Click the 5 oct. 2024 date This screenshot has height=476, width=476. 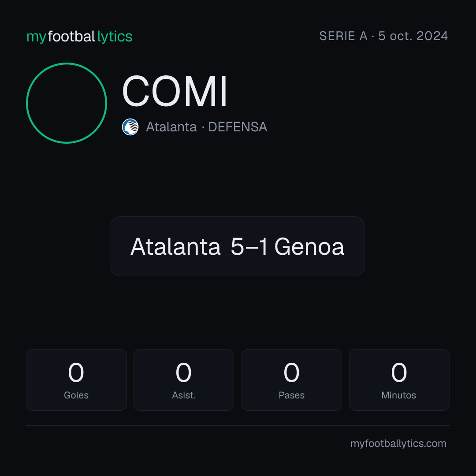tap(413, 36)
